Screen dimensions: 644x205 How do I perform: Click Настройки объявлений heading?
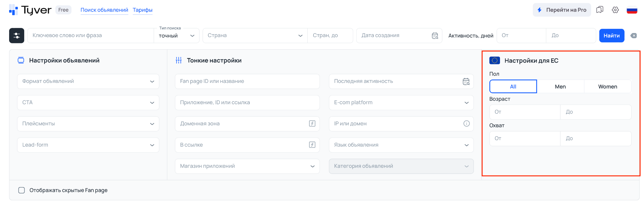pos(64,60)
